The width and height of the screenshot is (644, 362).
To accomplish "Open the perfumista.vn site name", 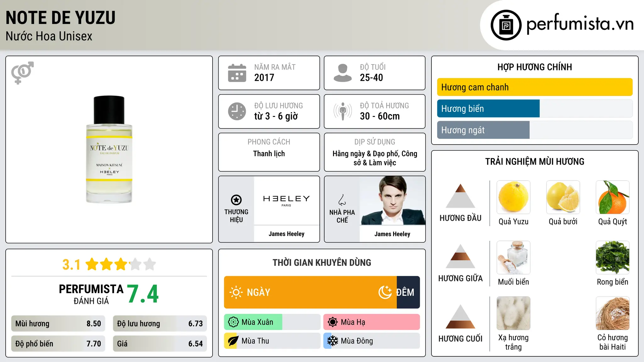I will click(580, 24).
